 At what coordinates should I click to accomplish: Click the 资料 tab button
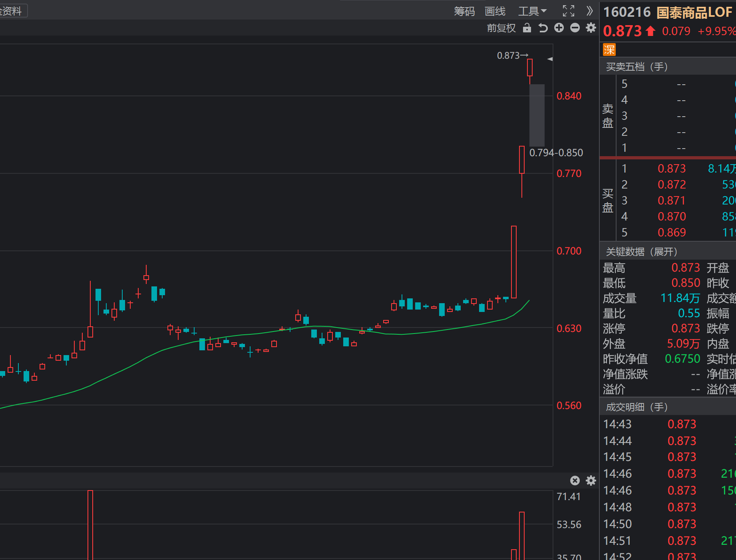[x=12, y=11]
